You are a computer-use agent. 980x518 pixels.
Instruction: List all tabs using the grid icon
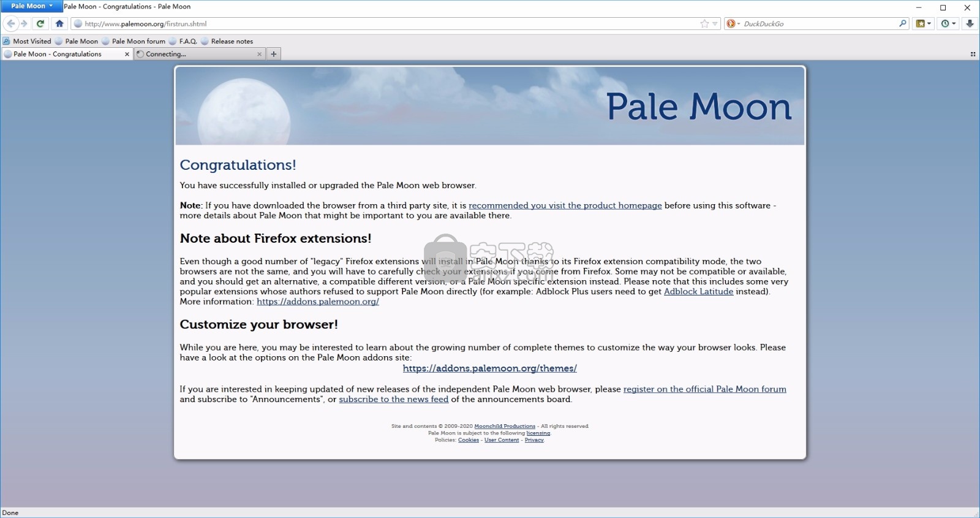pyautogui.click(x=973, y=54)
